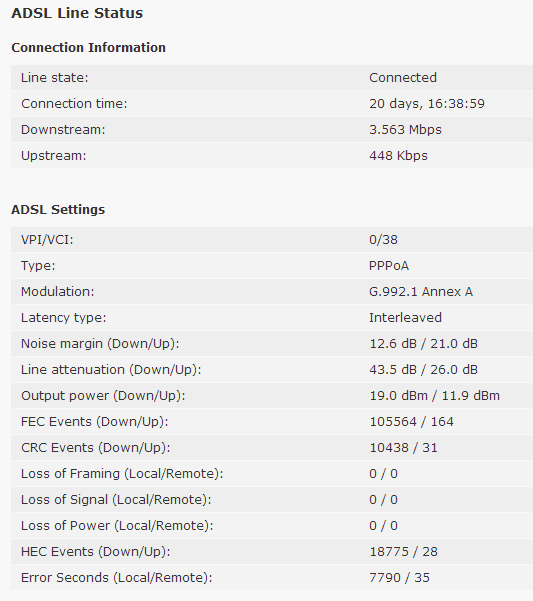
Task: Select the PPPoA type value
Action: pyautogui.click(x=389, y=266)
